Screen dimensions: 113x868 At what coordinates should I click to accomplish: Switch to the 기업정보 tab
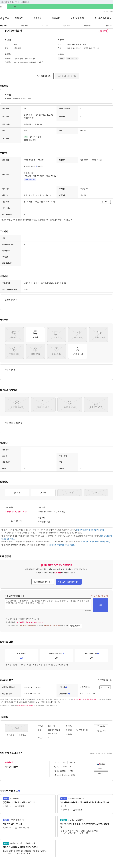(108, 26)
